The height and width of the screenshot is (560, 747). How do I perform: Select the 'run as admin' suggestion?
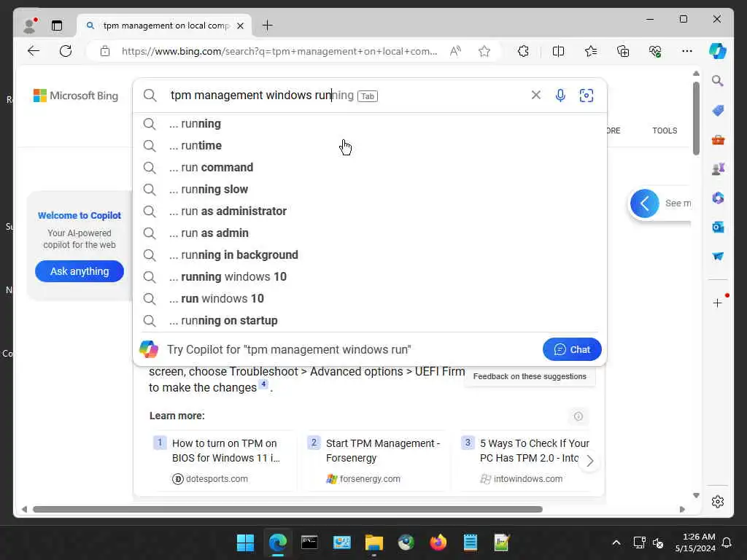tap(370, 233)
